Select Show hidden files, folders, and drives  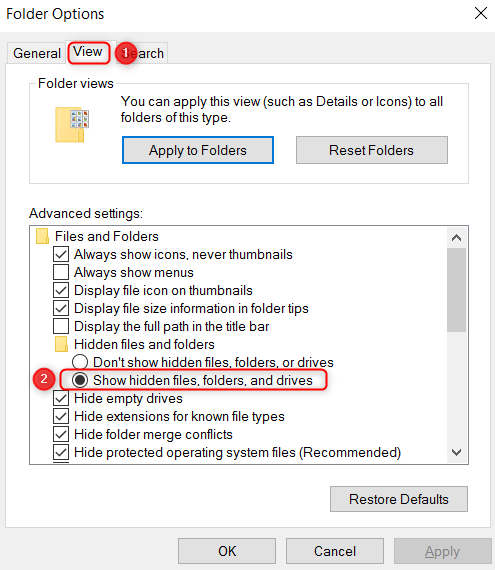[80, 380]
